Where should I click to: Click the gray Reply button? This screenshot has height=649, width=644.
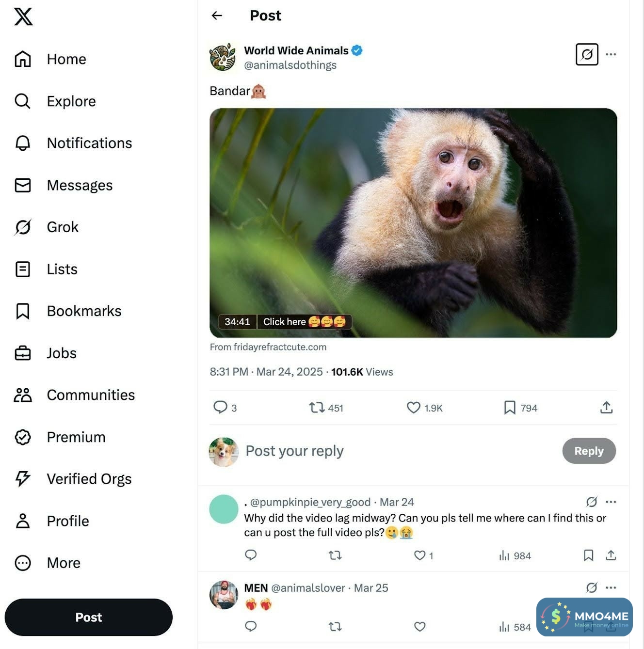click(x=589, y=451)
